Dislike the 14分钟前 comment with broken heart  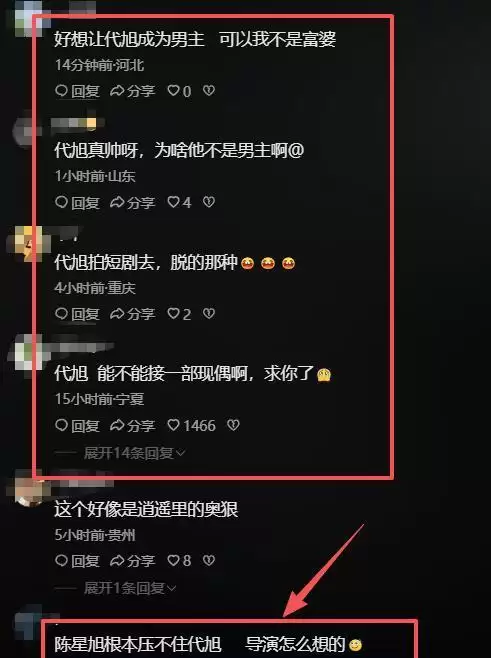coord(209,91)
